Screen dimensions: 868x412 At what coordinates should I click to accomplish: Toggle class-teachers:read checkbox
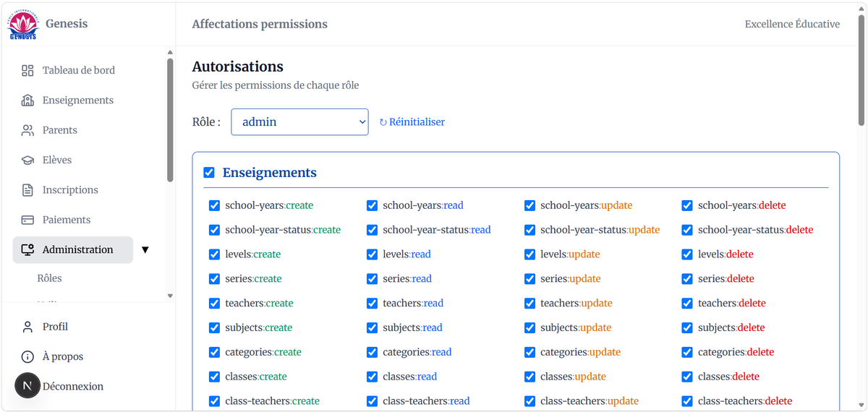click(372, 401)
